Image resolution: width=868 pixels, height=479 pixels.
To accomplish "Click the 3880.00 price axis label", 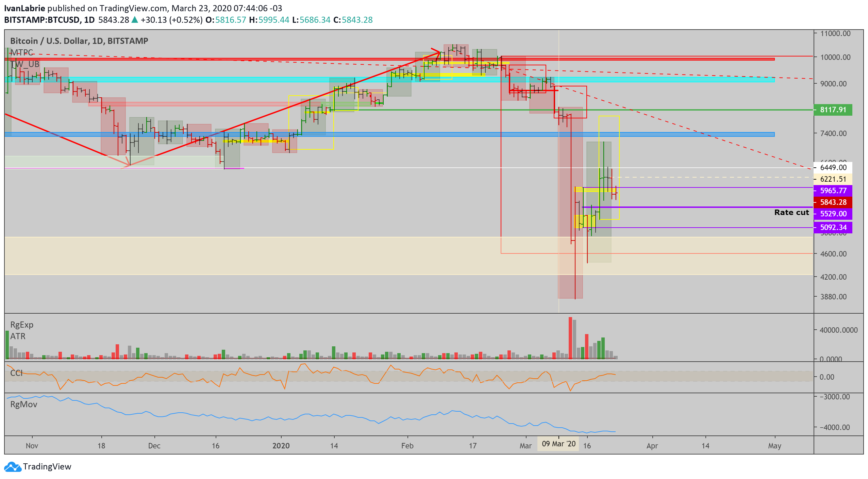I will pyautogui.click(x=833, y=297).
